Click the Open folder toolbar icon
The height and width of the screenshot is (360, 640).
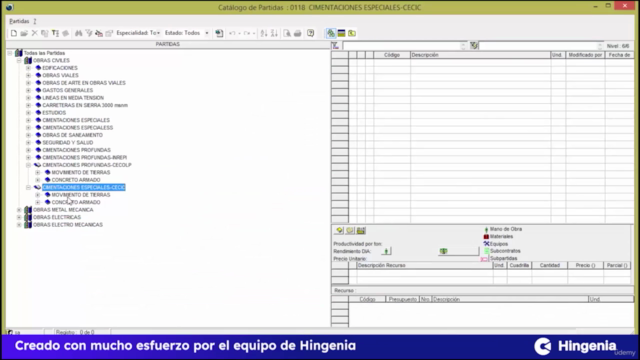24,33
